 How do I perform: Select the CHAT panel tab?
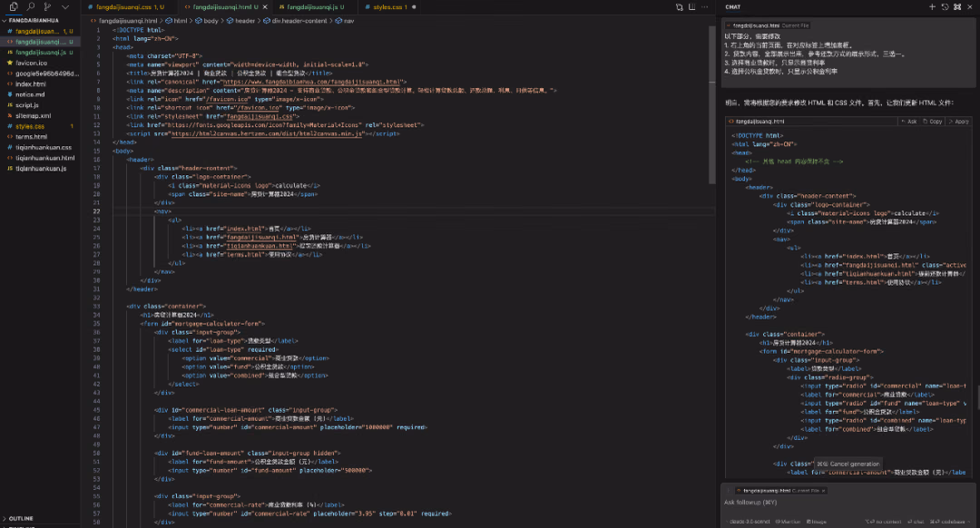pyautogui.click(x=732, y=7)
